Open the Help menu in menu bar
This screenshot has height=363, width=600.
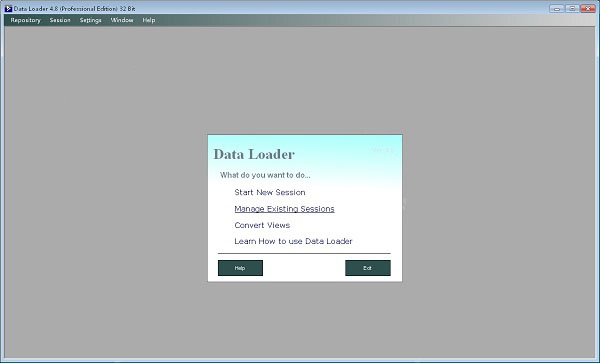tap(149, 20)
